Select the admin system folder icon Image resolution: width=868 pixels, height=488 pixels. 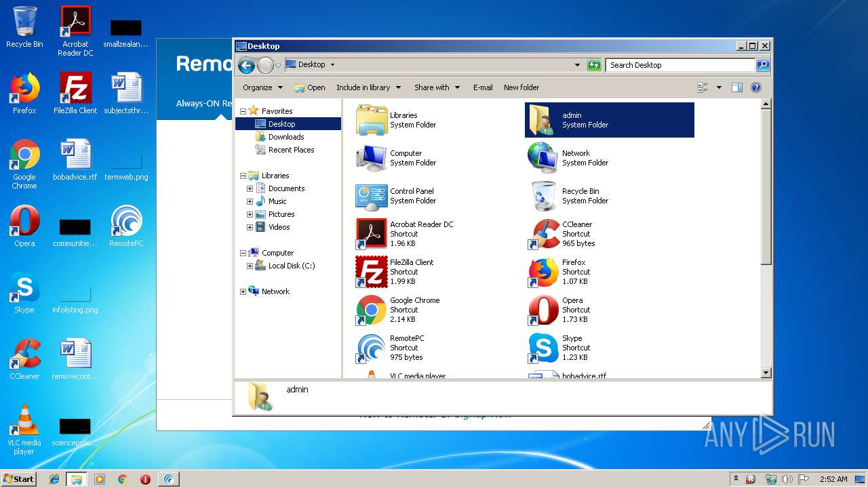click(542, 120)
